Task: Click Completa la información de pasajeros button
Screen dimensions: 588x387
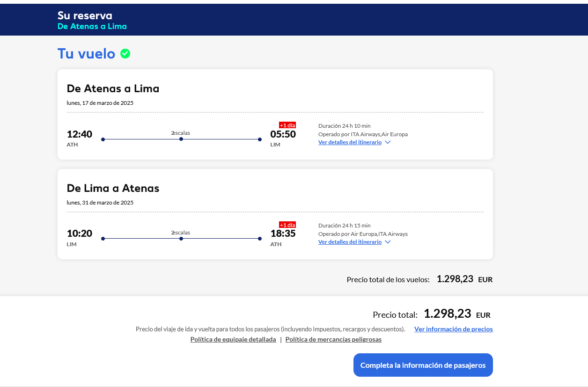Action: (423, 365)
